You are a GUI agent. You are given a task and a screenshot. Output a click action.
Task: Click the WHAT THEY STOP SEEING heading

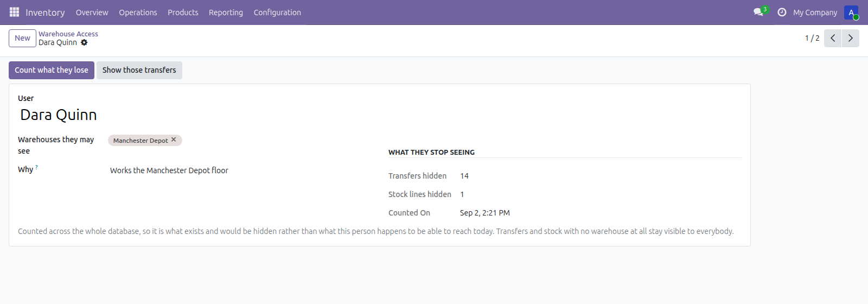[x=431, y=153]
